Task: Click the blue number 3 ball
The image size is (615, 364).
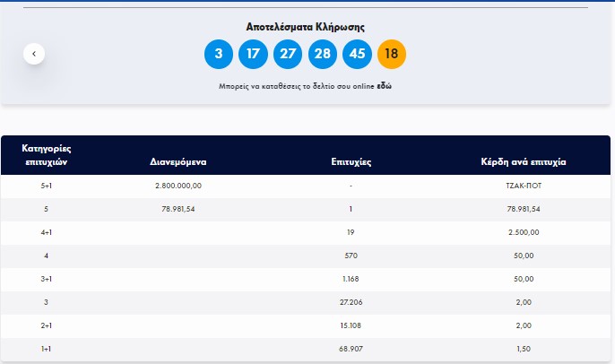Action: (x=219, y=54)
